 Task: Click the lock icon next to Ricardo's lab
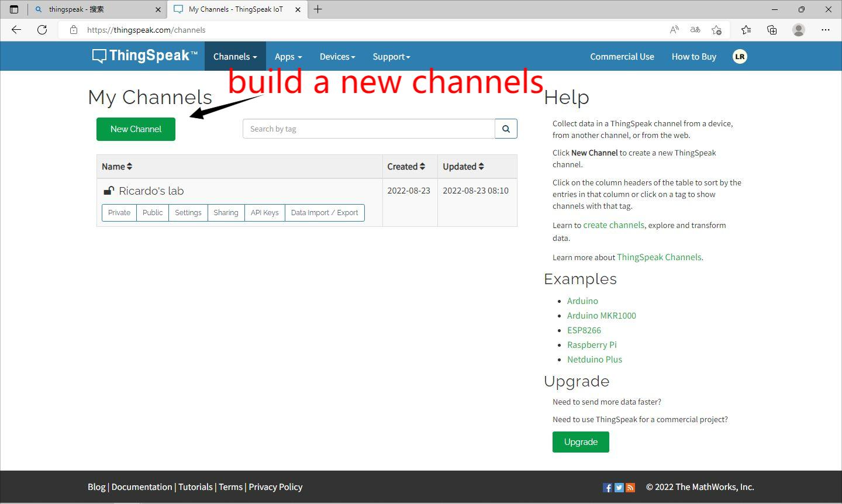(108, 191)
